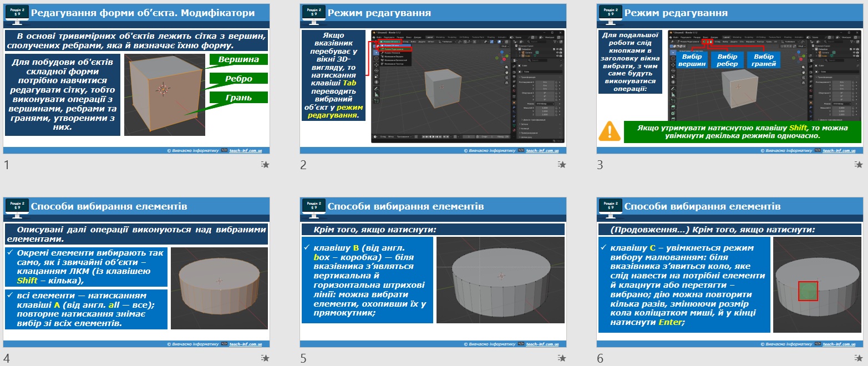Click the yellow warning triangle on slide 3

tap(610, 131)
